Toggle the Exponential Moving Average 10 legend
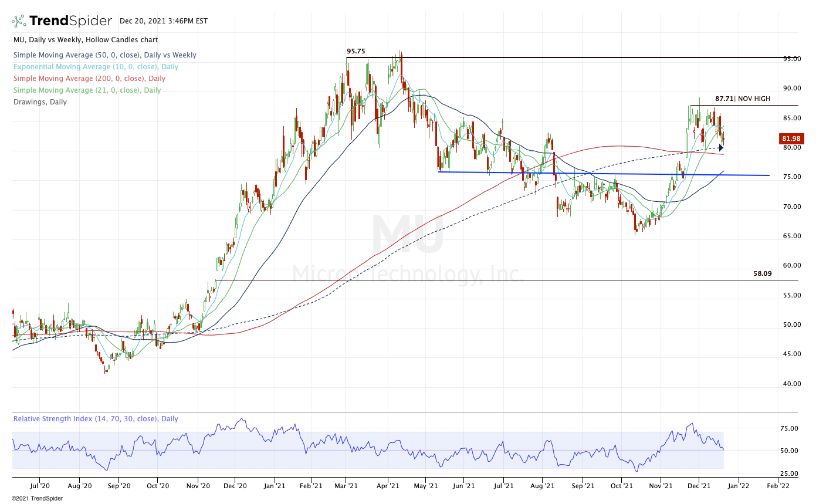This screenshot has height=504, width=816. pyautogui.click(x=96, y=67)
